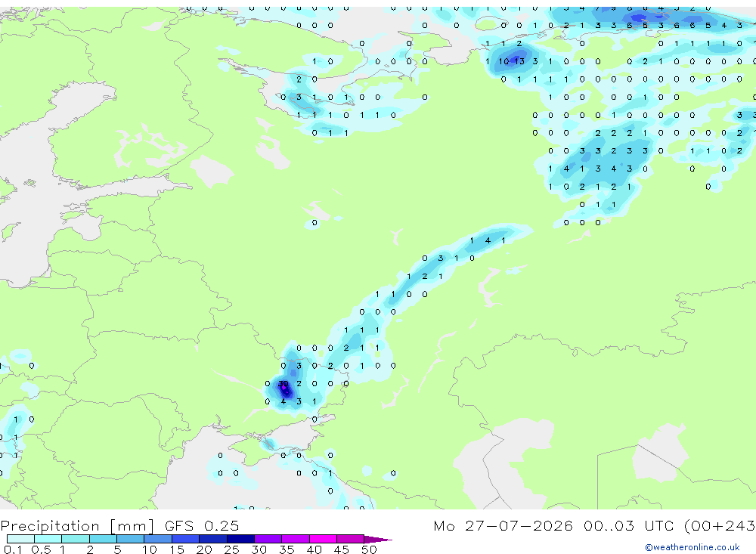Click the '50' legend scale label
Viewport: 756px width, 554px height.
click(369, 549)
